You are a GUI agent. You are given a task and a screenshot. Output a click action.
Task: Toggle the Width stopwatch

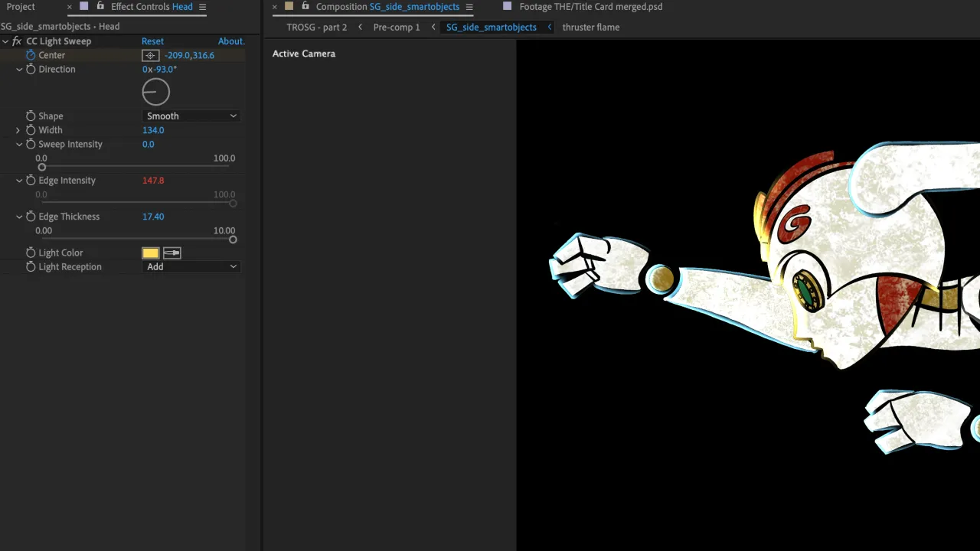point(31,130)
